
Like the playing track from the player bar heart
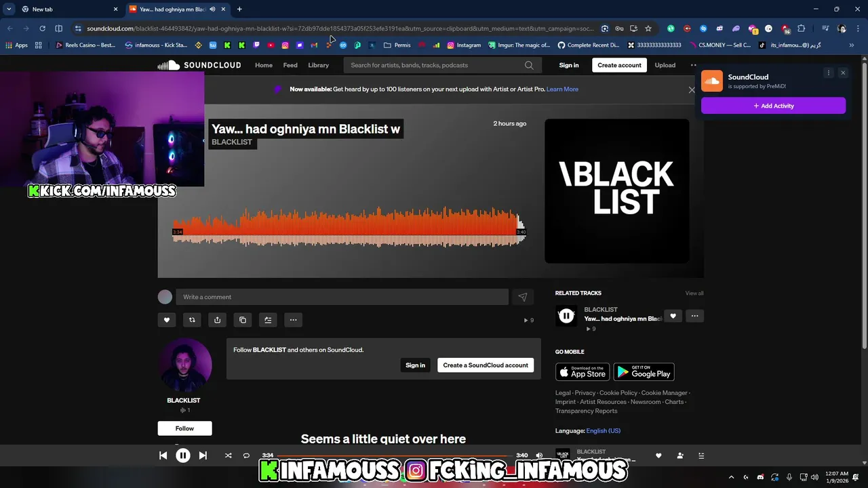658,455
